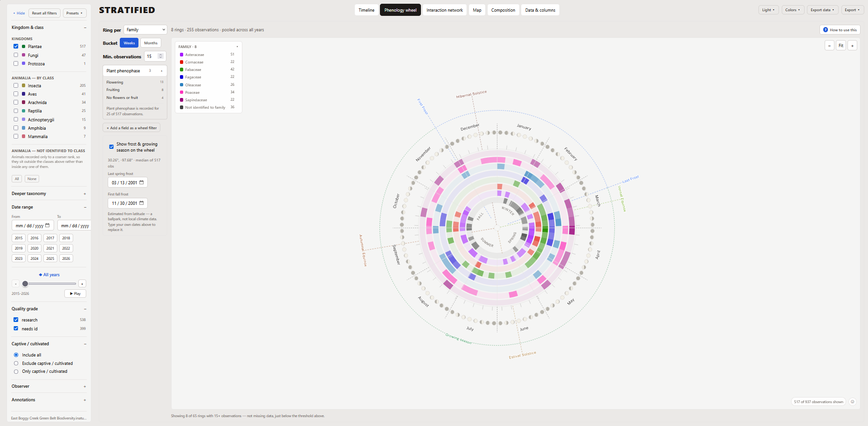The image size is (868, 426).
Task: Switch bucket to Months
Action: click(151, 43)
